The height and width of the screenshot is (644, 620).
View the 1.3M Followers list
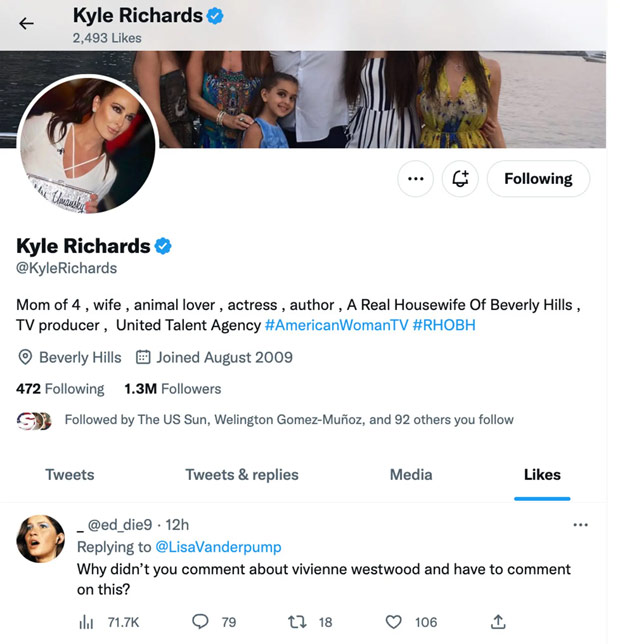pyautogui.click(x=172, y=388)
